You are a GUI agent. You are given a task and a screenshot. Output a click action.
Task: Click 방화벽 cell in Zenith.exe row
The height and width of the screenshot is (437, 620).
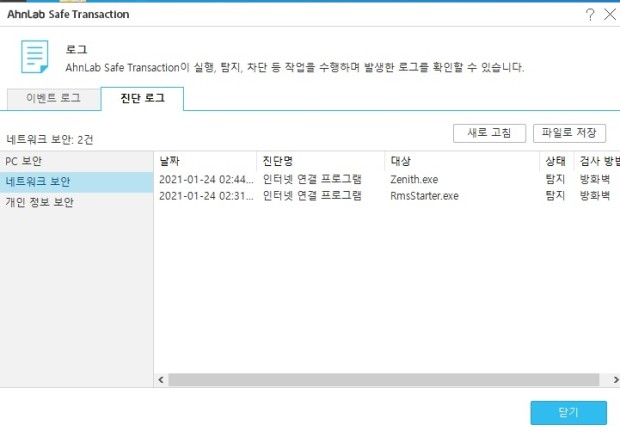tap(595, 180)
